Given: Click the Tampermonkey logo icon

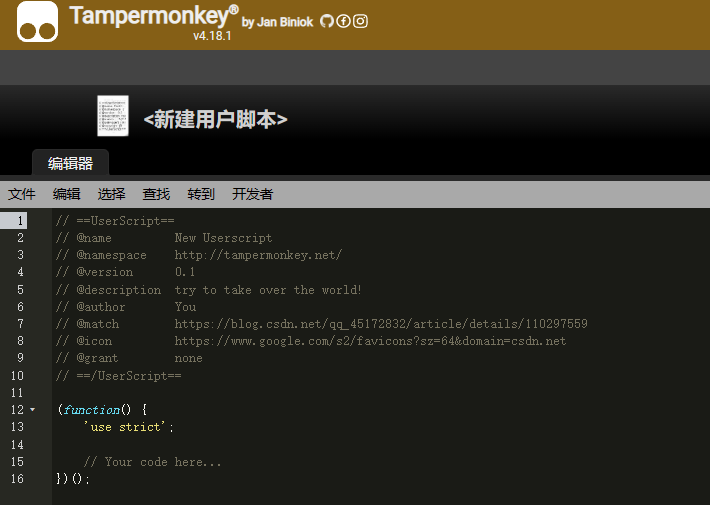Looking at the screenshot, I should click(x=38, y=21).
